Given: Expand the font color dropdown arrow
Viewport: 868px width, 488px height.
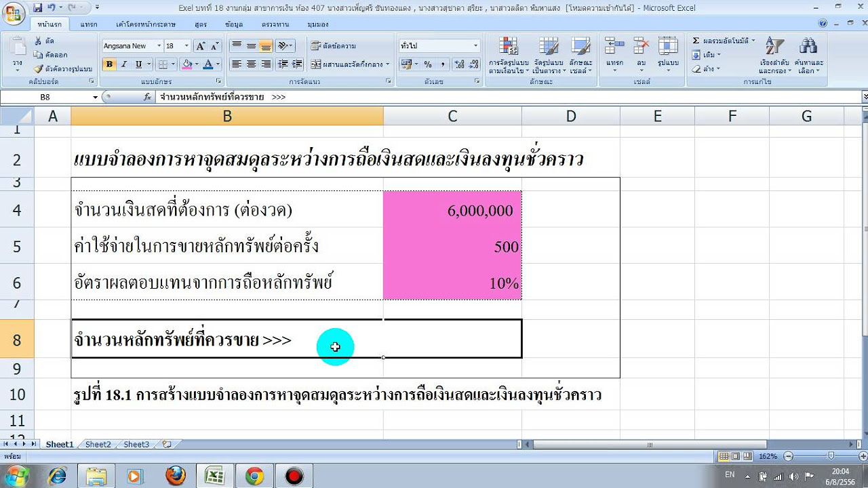Looking at the screenshot, I should coord(218,64).
